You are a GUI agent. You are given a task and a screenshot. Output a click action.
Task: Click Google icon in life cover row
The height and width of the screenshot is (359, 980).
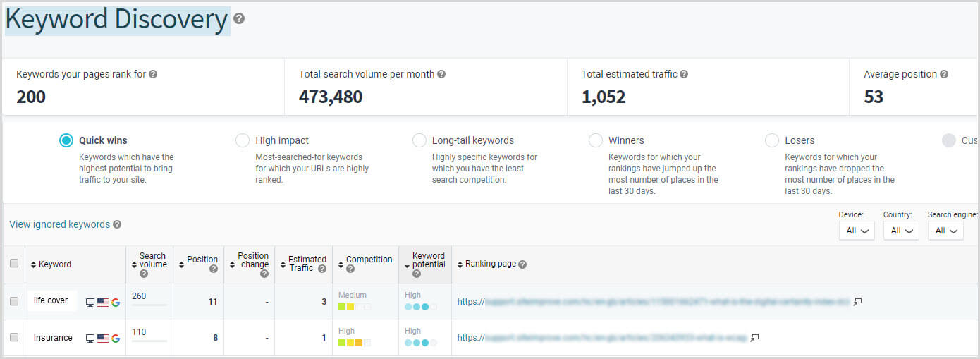116,302
